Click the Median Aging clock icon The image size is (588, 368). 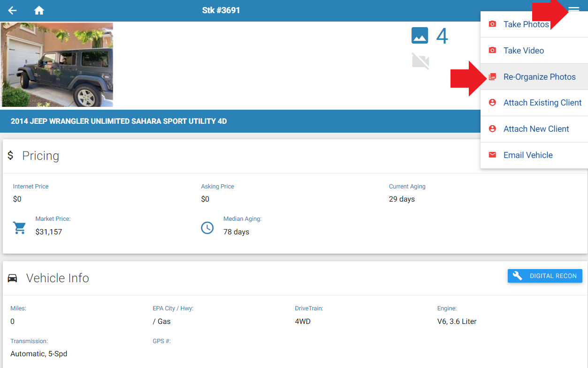[207, 228]
